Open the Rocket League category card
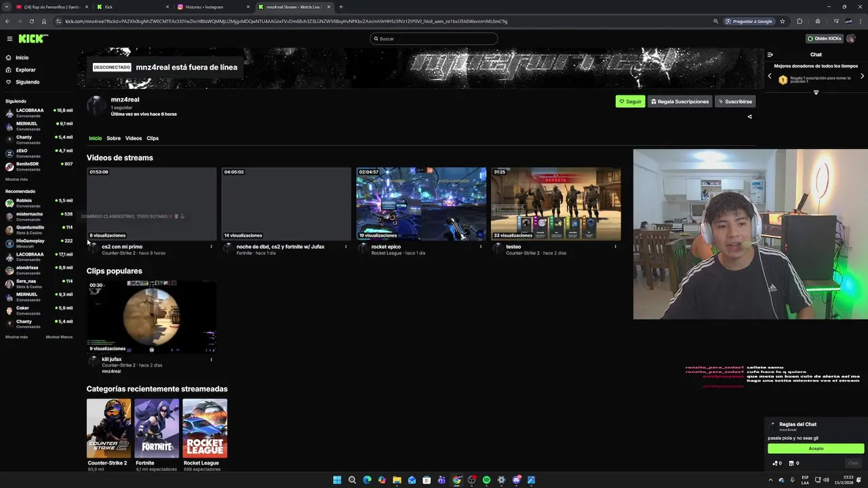Screen dimensions: 868x488 205,428
